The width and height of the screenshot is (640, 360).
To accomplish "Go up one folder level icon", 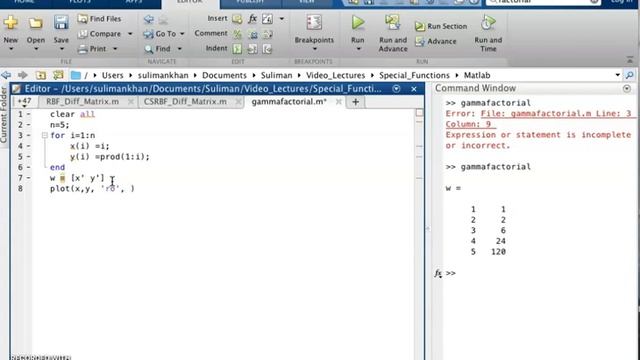I will (x=40, y=75).
